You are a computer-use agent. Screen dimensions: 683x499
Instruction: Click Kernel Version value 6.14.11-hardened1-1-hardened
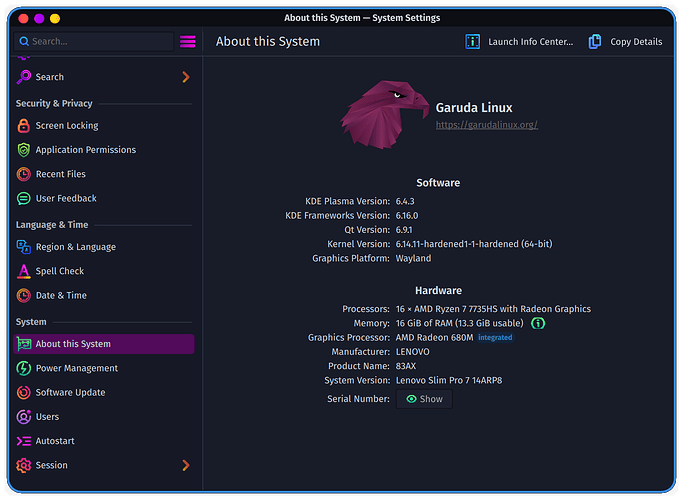tap(474, 244)
